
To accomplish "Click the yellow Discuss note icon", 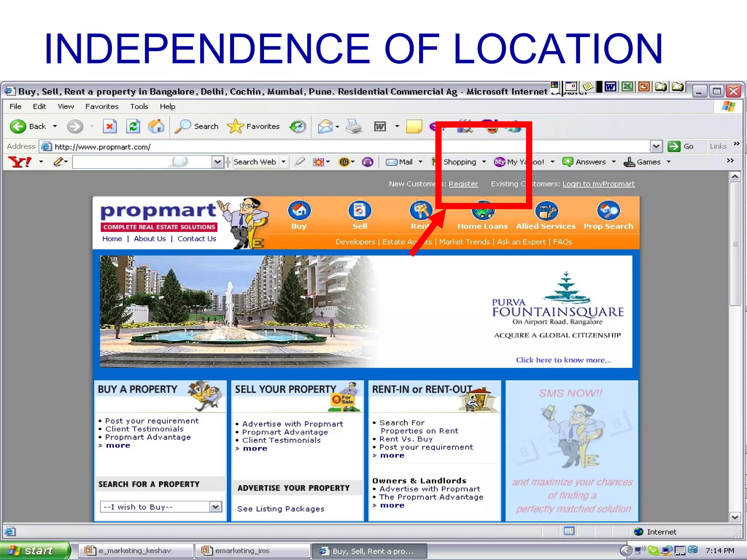I will coord(414,127).
